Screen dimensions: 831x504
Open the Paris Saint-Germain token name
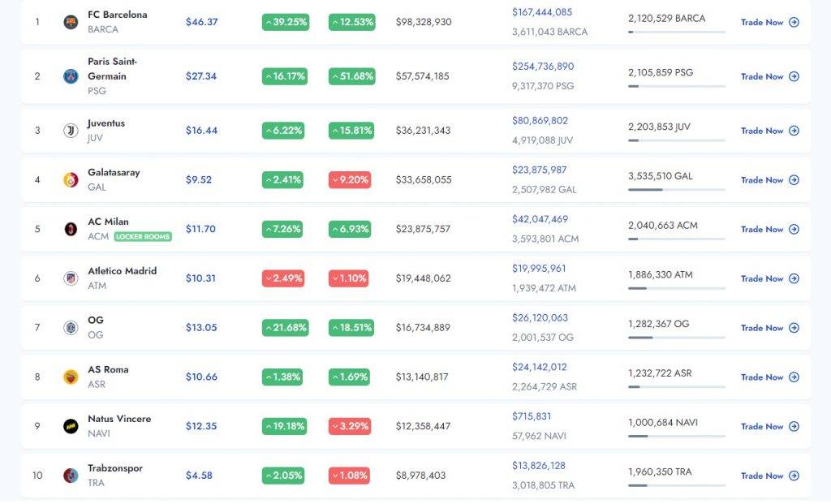pos(112,68)
